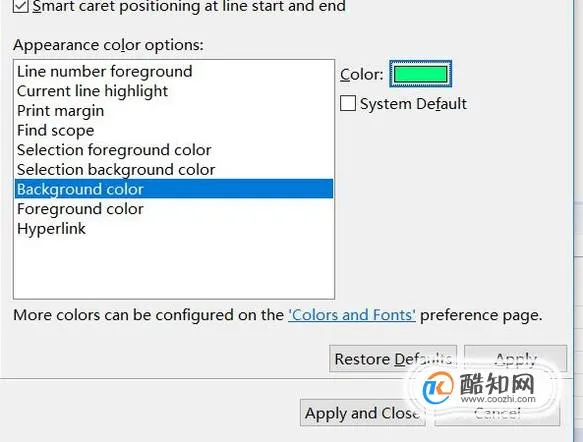Enable the System Default checkbox
Screen dimensions: 583x442
[x=348, y=103]
